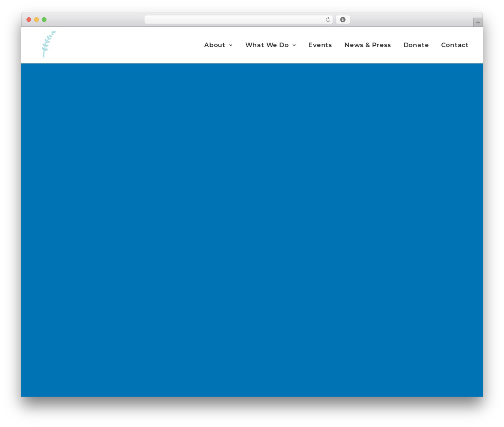Open News & Press page
This screenshot has height=427, width=504.
click(367, 45)
